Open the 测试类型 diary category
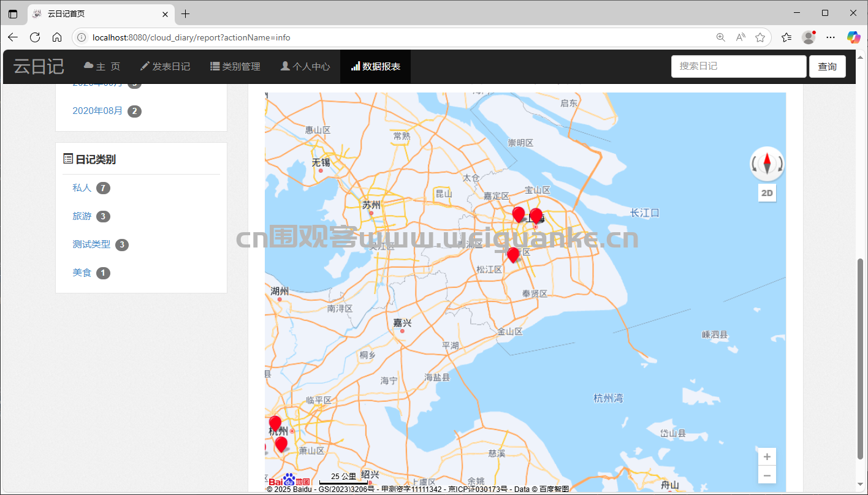Viewport: 868px width, 495px height. pos(91,244)
